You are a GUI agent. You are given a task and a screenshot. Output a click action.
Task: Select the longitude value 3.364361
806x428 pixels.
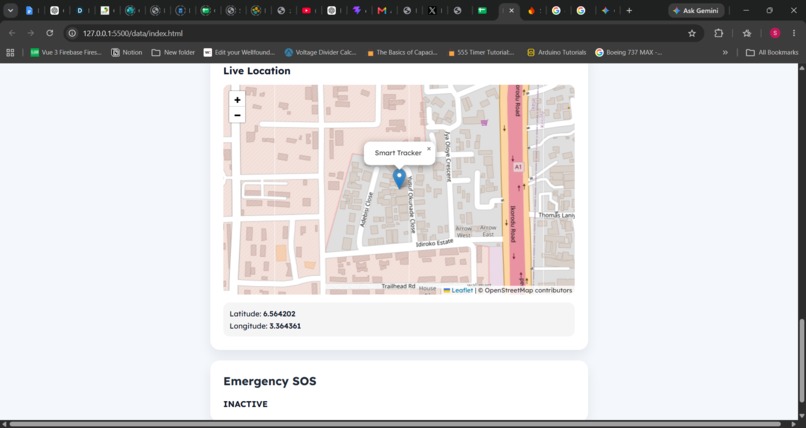point(285,326)
